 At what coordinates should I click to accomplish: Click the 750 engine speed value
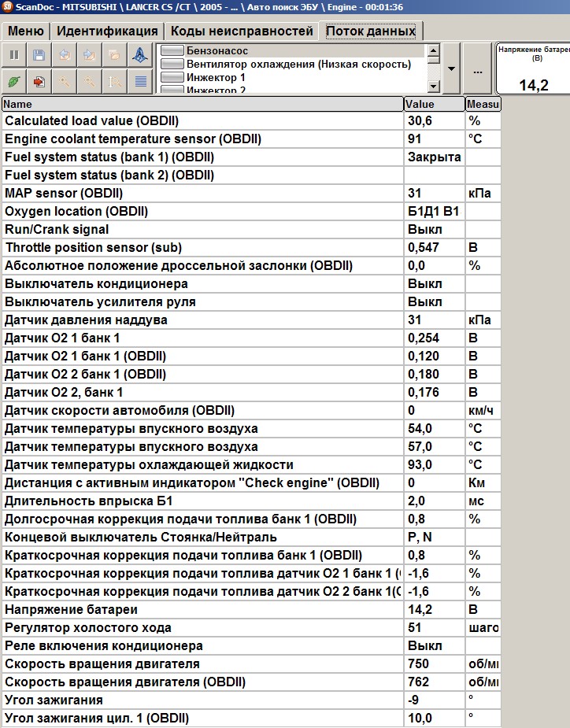point(419,664)
